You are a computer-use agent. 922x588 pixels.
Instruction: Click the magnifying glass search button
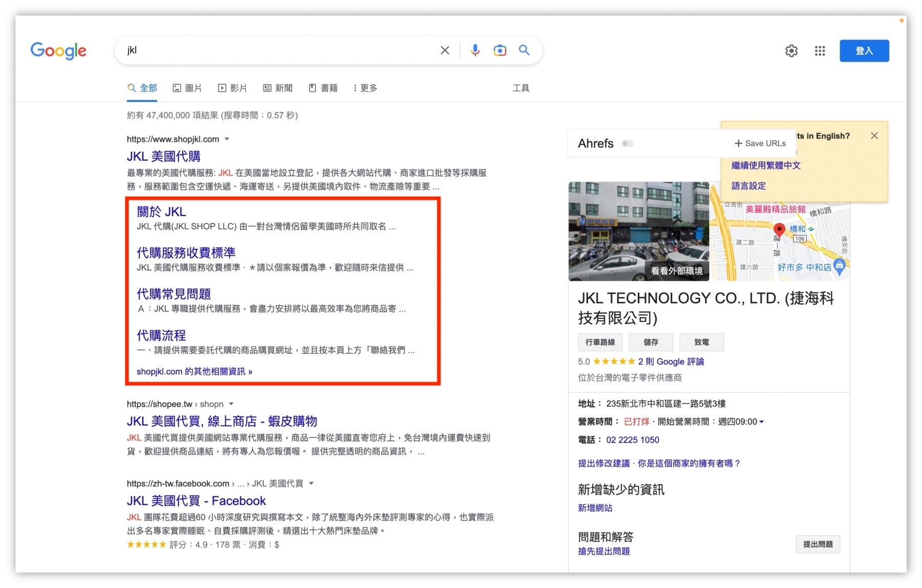(524, 50)
